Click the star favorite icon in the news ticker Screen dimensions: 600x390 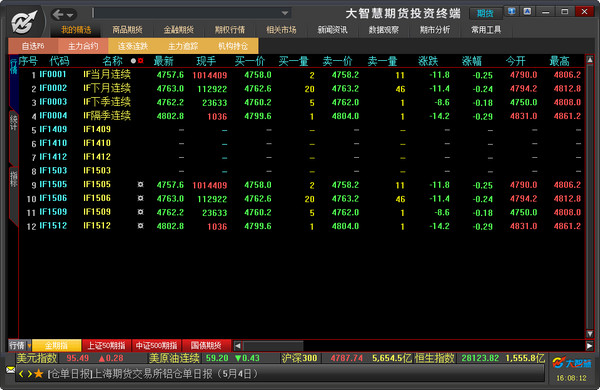click(38, 374)
